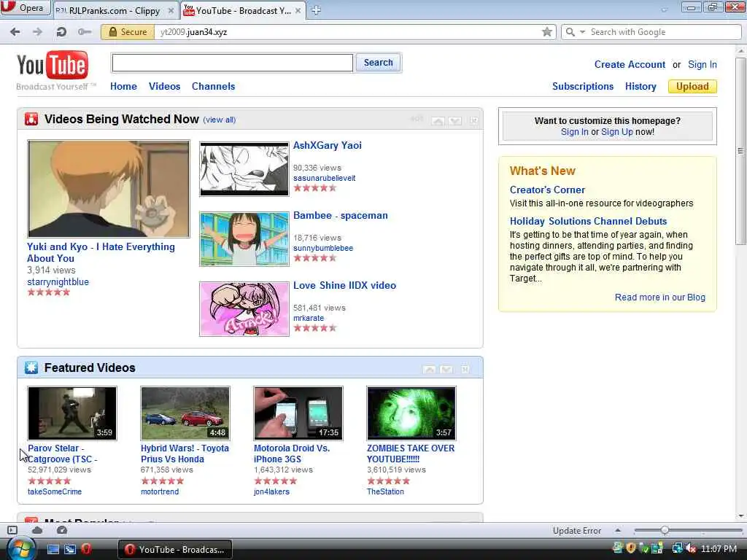The height and width of the screenshot is (560, 747).
Task: Click Read more in our Blog
Action: (x=659, y=297)
